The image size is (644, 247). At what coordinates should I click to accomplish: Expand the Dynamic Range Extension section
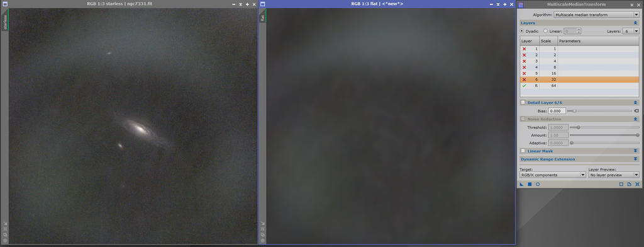(579, 159)
